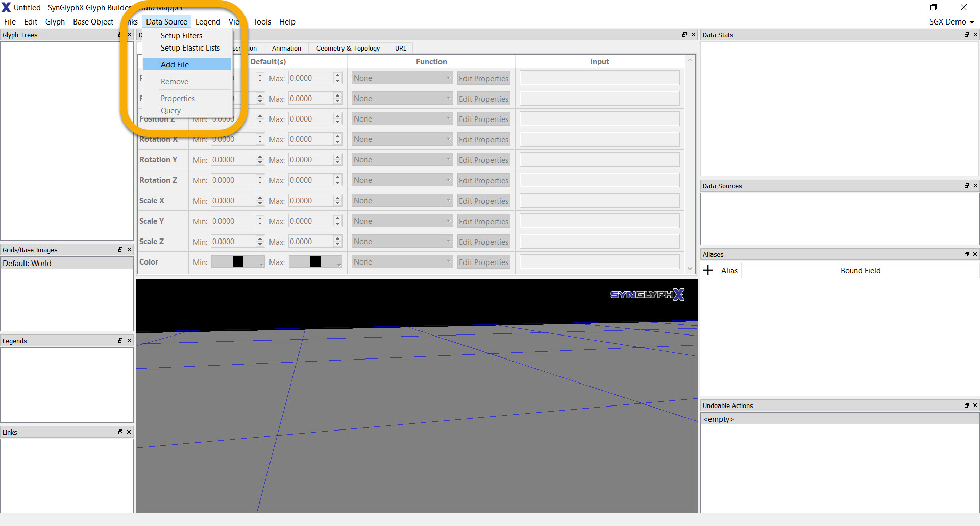Screen dimensions: 980x526
Task: Float the Undoable Actions panel
Action: coord(967,405)
